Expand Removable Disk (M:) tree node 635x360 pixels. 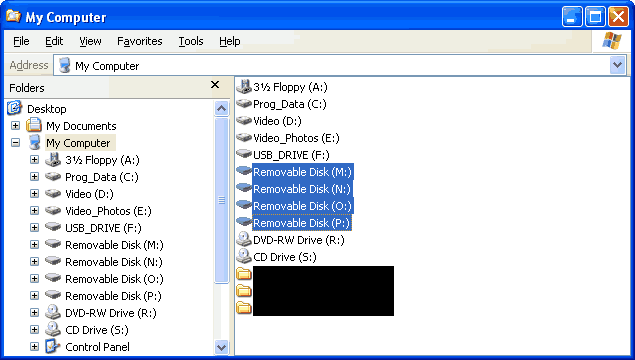[x=34, y=245]
